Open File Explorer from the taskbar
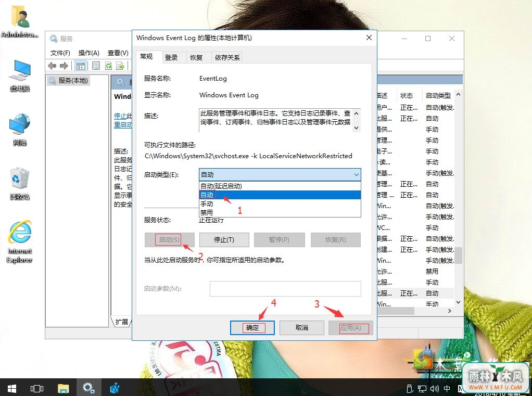 tap(63, 388)
